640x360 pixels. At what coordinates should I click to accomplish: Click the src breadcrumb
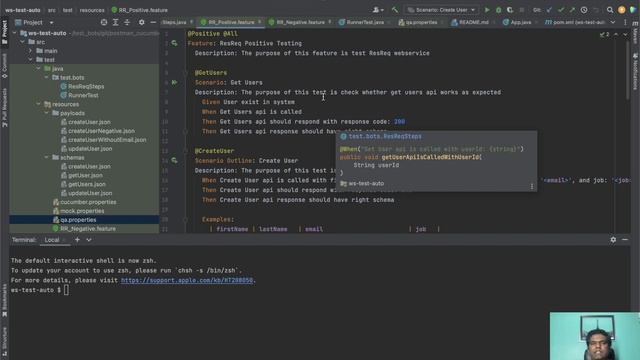[51, 10]
